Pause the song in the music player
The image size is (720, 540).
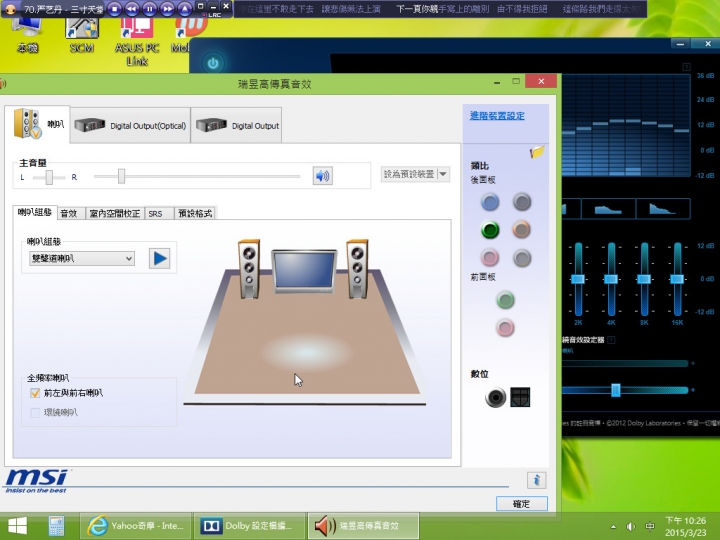coord(150,8)
